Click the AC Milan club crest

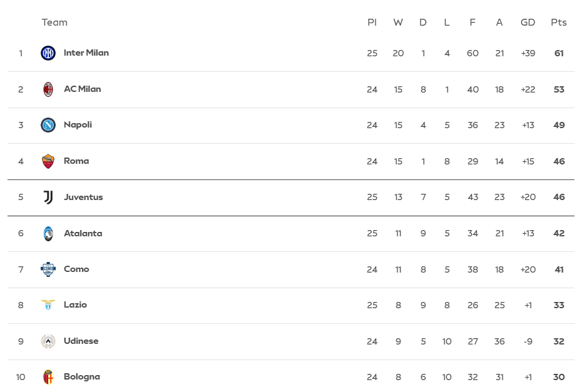[48, 89]
